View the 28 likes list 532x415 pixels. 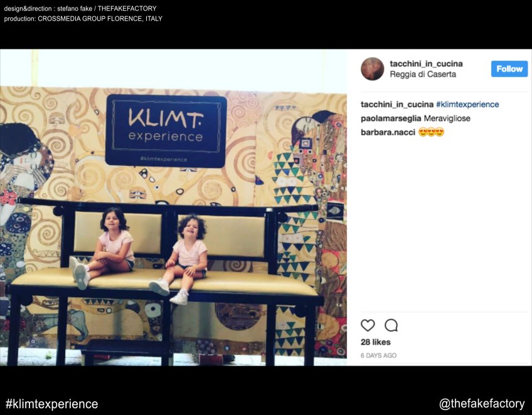point(376,342)
